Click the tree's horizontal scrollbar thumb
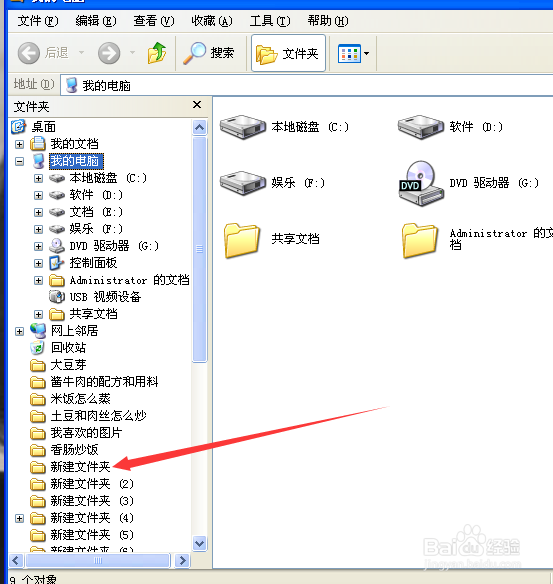This screenshot has height=584, width=553. pyautogui.click(x=98, y=561)
